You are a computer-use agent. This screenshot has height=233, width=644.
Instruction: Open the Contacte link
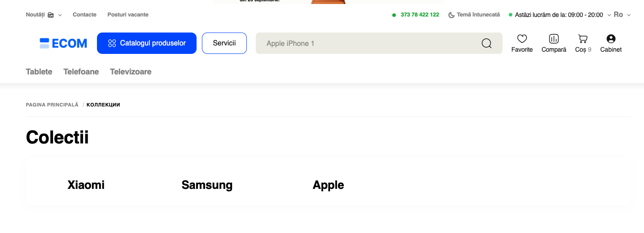(x=85, y=15)
